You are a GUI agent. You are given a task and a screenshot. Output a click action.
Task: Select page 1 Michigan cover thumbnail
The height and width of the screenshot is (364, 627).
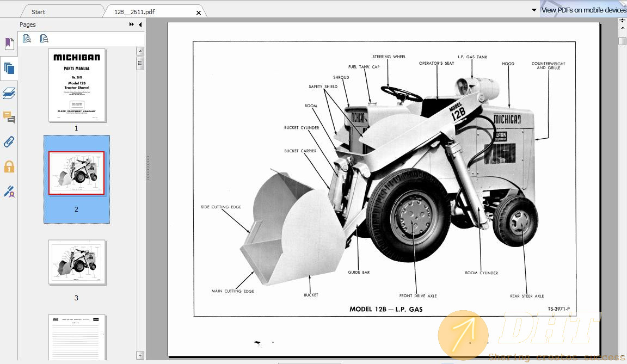pyautogui.click(x=77, y=85)
